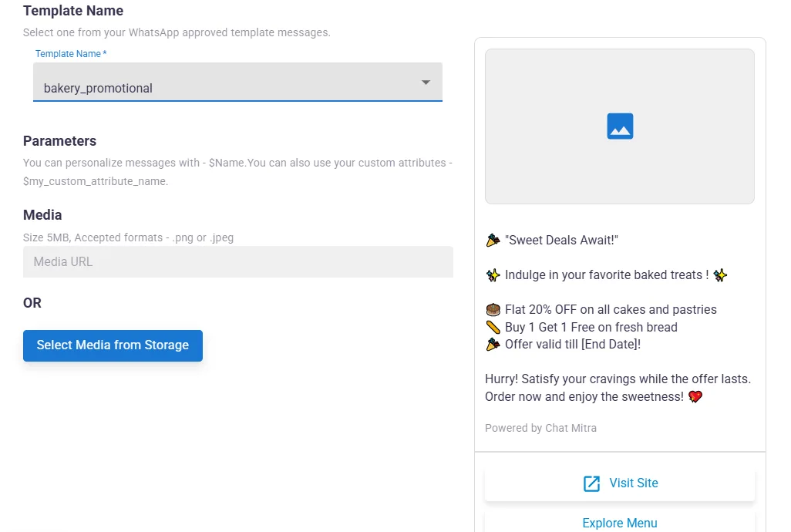Screen dimensions: 791x532
Task: Click the cake emoji beside Flat 20% OFF
Action: (x=493, y=310)
